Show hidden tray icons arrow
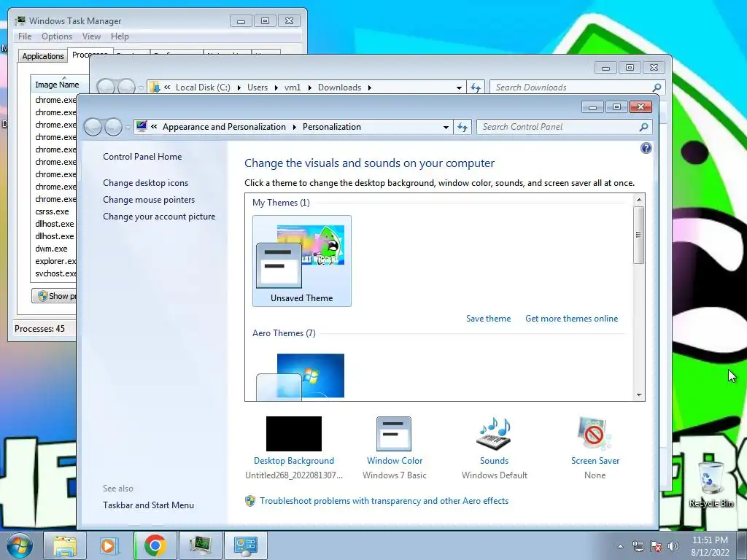Viewport: 747px width, 560px height. [x=620, y=546]
